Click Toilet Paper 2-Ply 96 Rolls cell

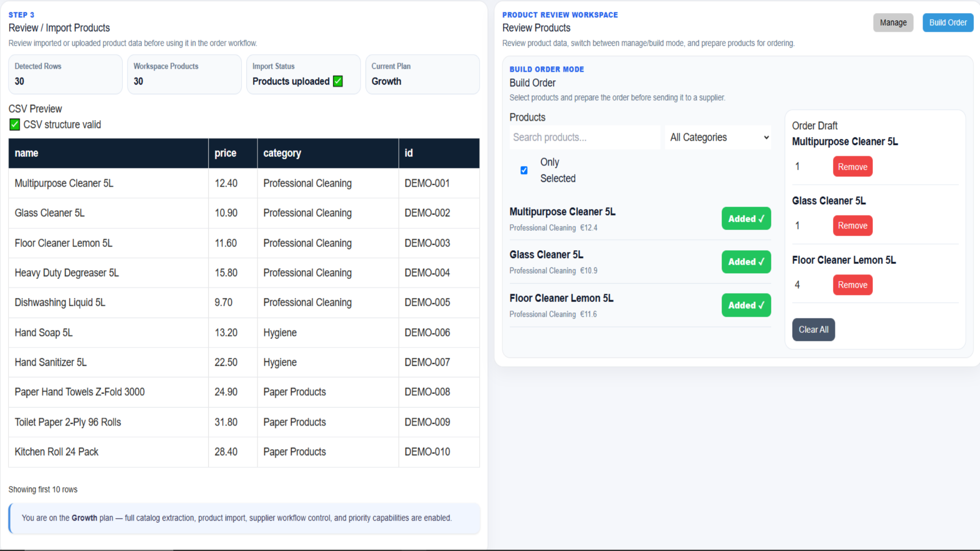coord(109,422)
